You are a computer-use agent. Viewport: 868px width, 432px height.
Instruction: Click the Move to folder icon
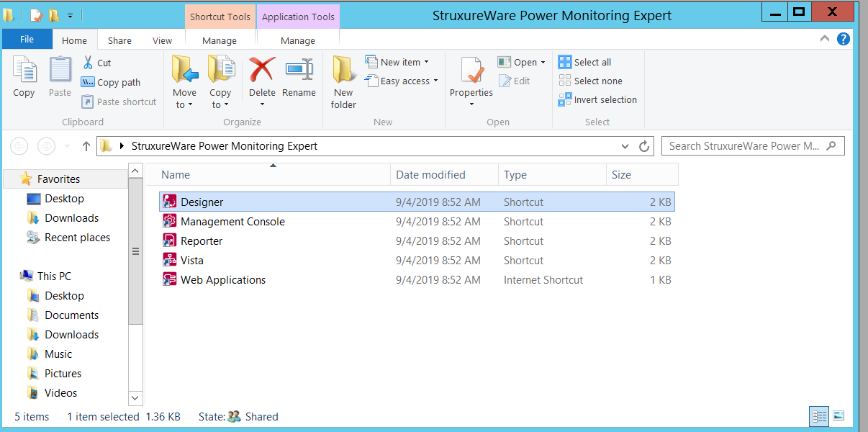[185, 69]
